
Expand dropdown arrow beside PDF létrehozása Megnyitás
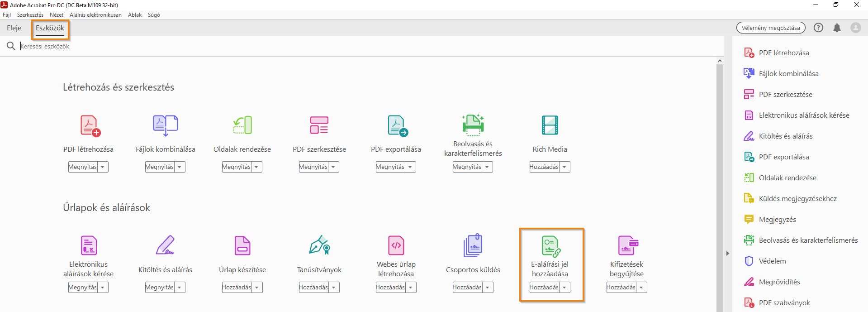tap(103, 167)
